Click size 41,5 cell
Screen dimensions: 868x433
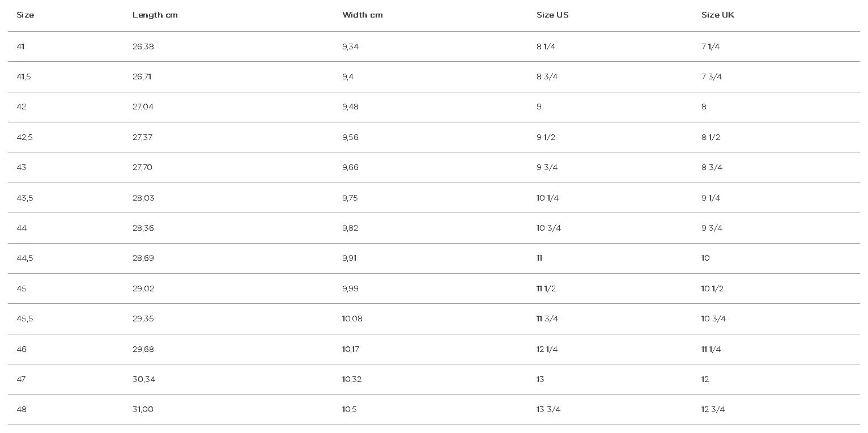point(23,77)
